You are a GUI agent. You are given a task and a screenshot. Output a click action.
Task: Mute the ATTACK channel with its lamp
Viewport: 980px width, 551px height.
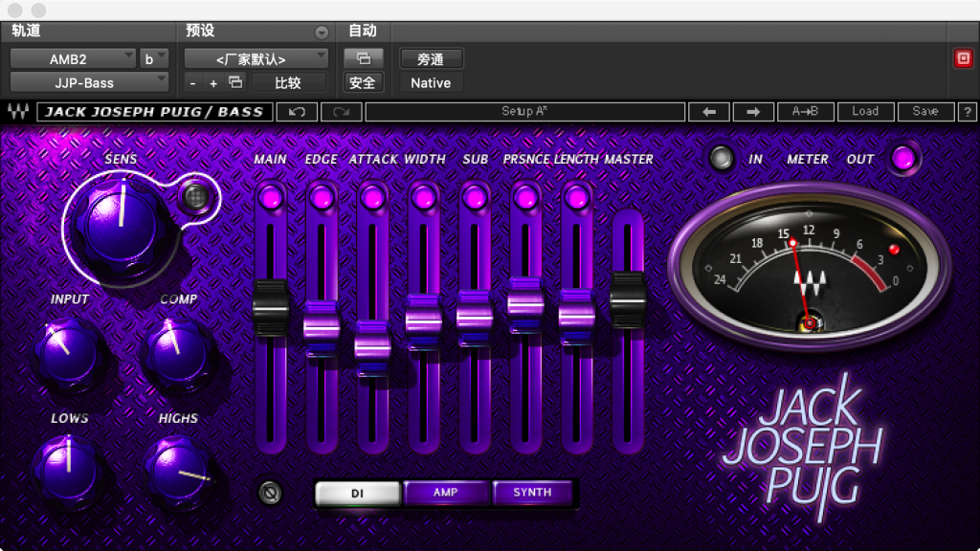[372, 199]
